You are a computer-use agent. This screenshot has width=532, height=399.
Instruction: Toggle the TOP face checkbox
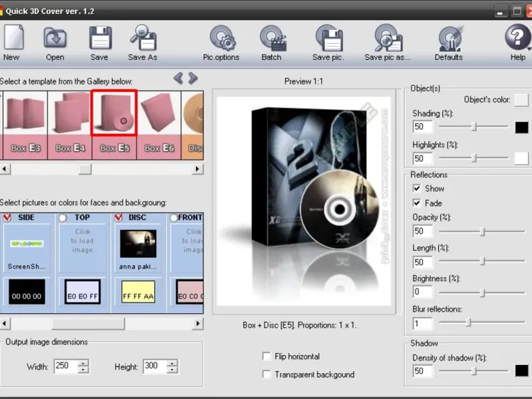pos(63,218)
